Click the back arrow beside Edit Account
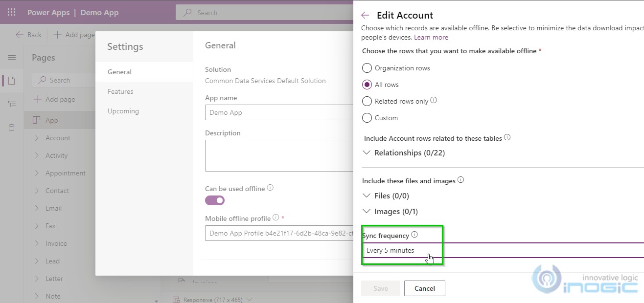Image resolution: width=644 pixels, height=303 pixels. point(365,15)
